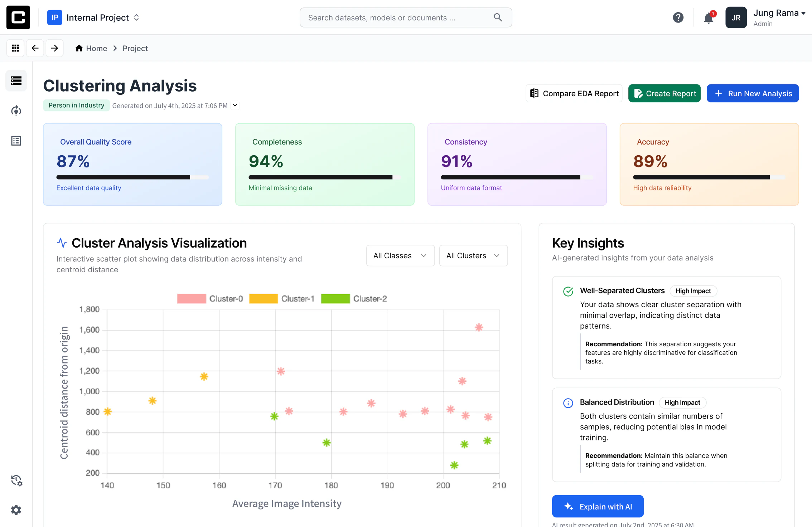This screenshot has height=527, width=812.
Task: Click the Project breadcrumb
Action: click(x=135, y=48)
